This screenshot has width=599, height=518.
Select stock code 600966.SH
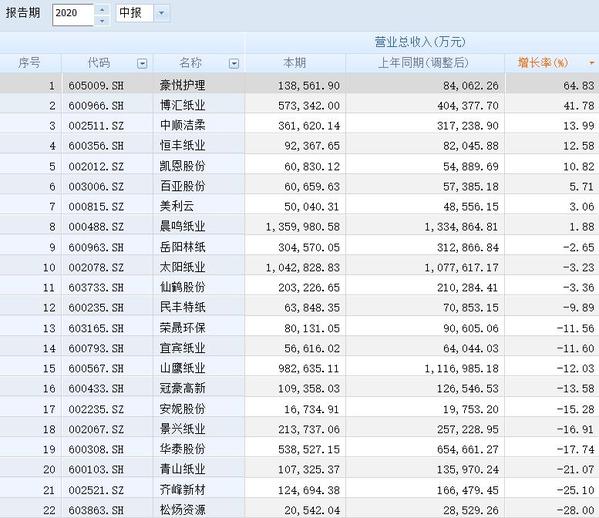tap(96, 105)
